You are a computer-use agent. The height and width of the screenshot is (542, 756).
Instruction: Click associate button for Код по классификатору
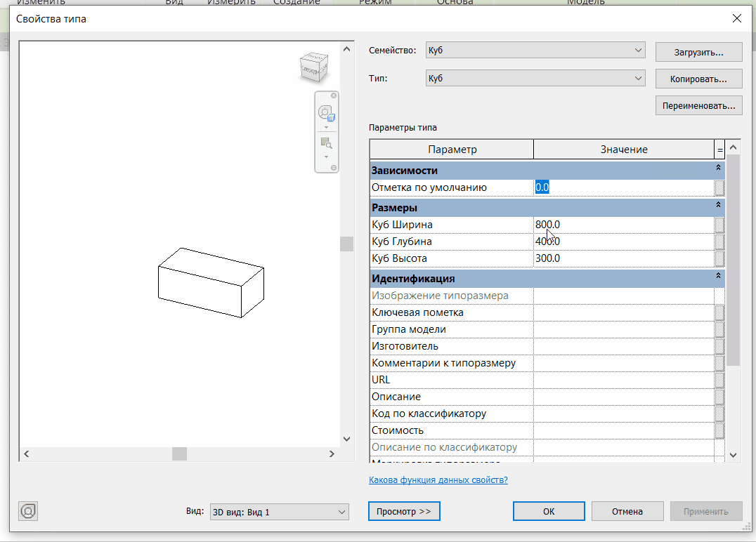[x=719, y=414]
